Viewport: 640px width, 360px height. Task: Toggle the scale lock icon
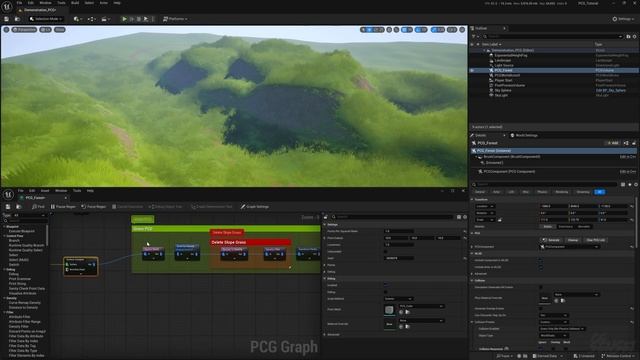500,220
